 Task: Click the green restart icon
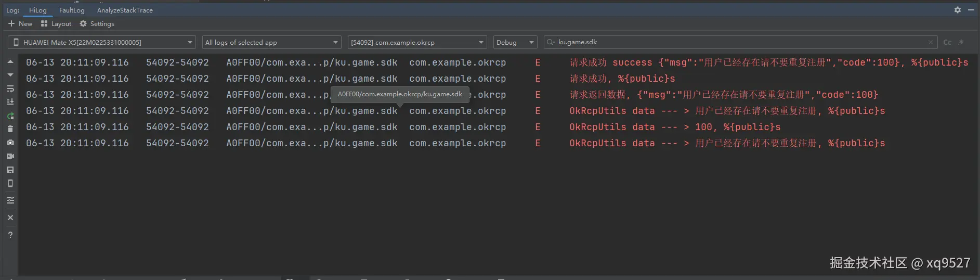[10, 116]
